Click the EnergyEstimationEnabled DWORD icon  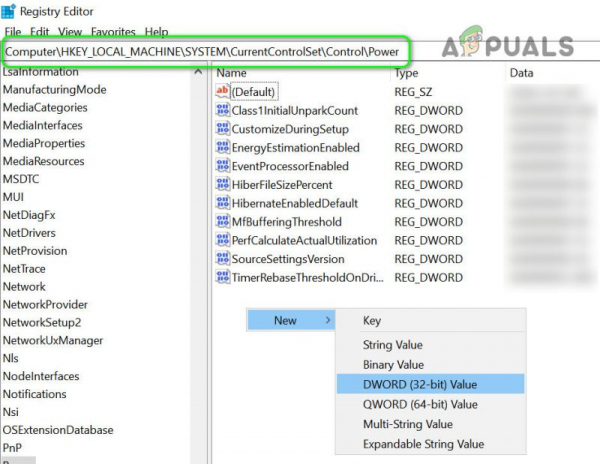coord(222,147)
